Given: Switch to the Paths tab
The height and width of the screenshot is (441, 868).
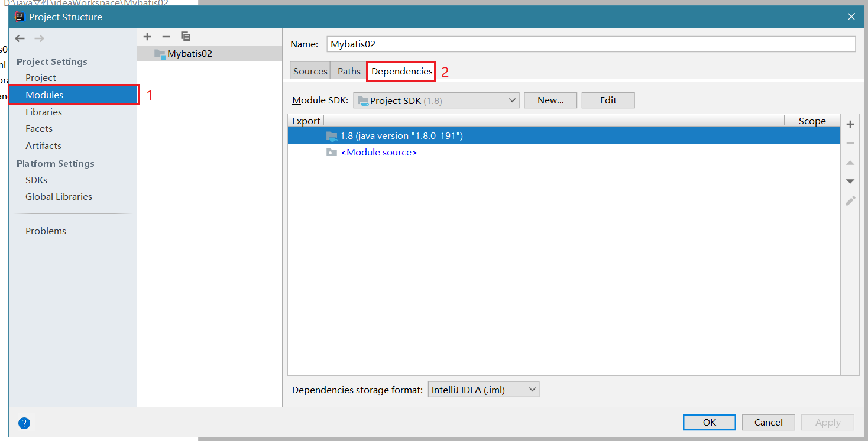Looking at the screenshot, I should 349,71.
